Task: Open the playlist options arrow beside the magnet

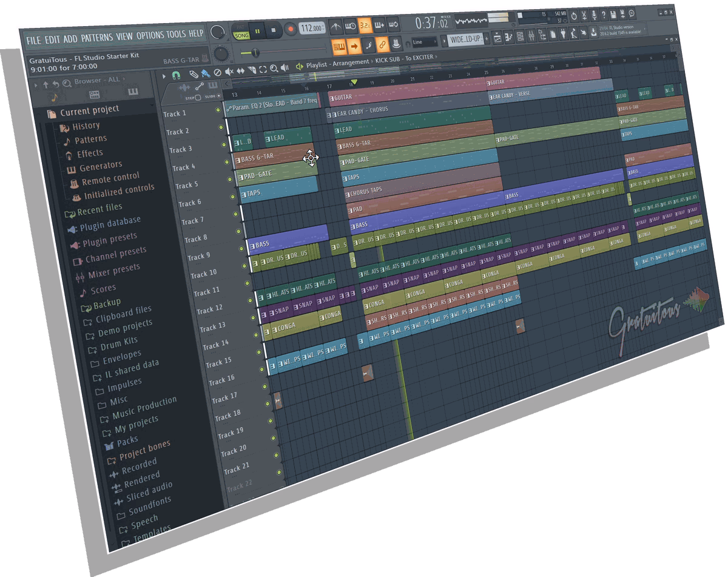Action: (164, 76)
